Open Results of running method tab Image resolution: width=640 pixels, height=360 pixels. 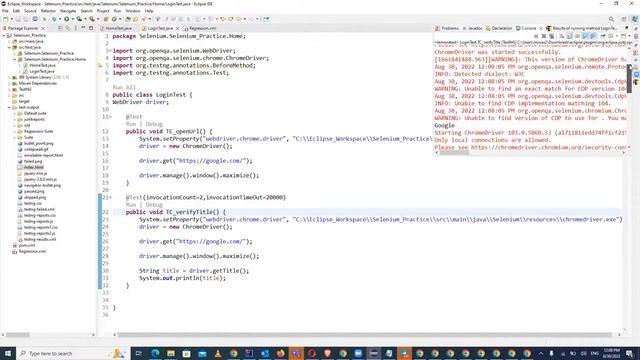pyautogui.click(x=582, y=28)
